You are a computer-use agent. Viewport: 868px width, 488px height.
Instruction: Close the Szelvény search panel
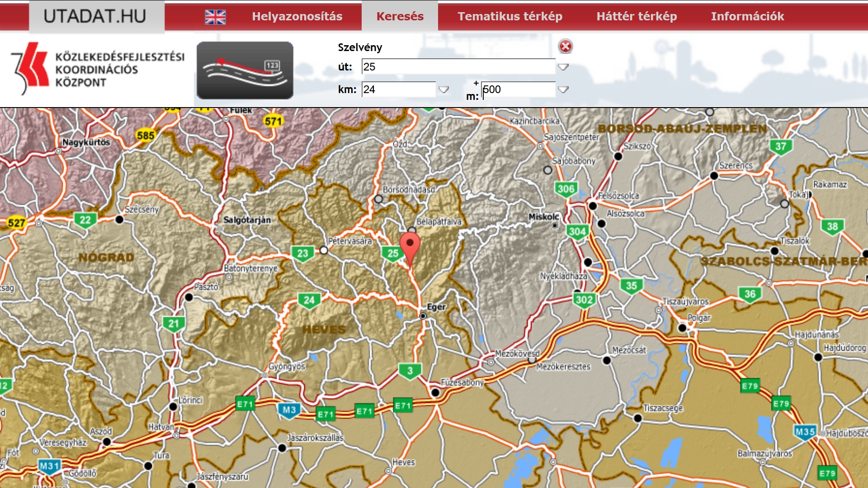click(565, 47)
